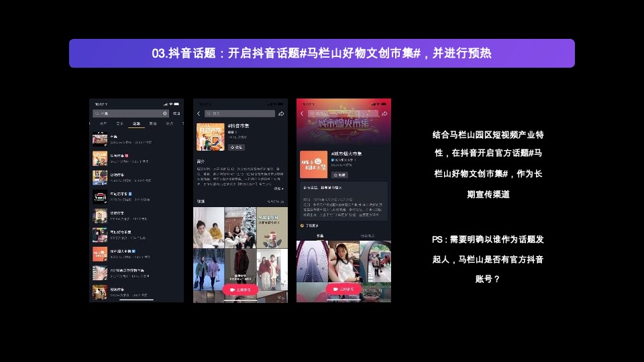Tap 取消 beside the search-results search box
644x362 pixels.
[176, 113]
